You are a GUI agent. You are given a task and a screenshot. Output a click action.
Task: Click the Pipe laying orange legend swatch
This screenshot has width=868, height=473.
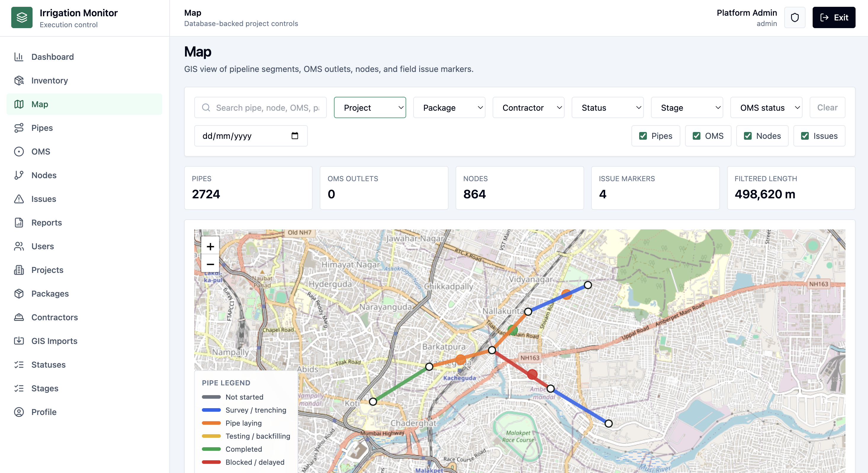211,423
